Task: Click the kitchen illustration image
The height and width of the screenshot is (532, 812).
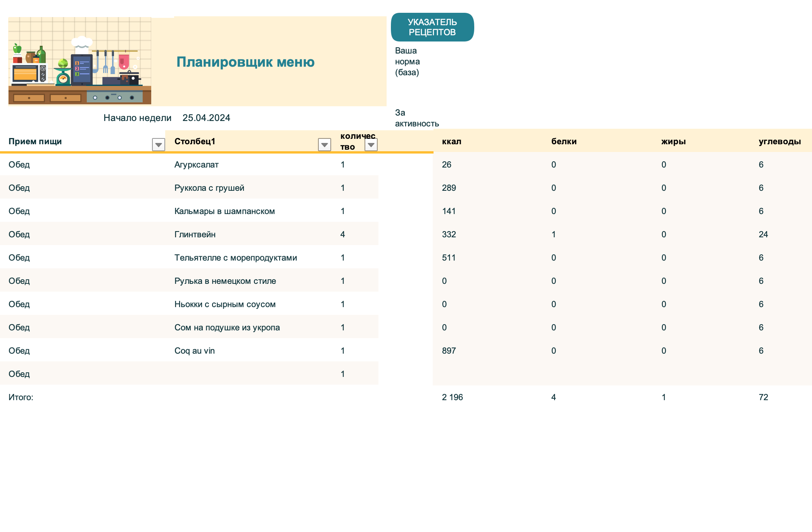Action: 80,60
